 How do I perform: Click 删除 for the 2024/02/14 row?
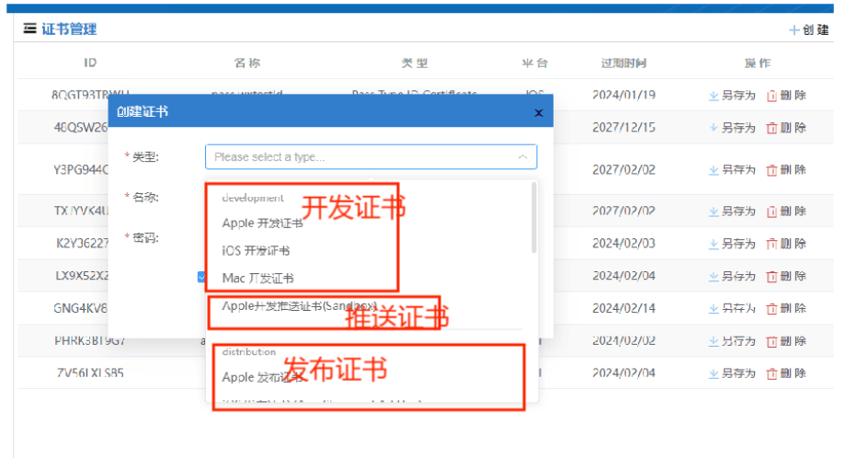pos(786,308)
